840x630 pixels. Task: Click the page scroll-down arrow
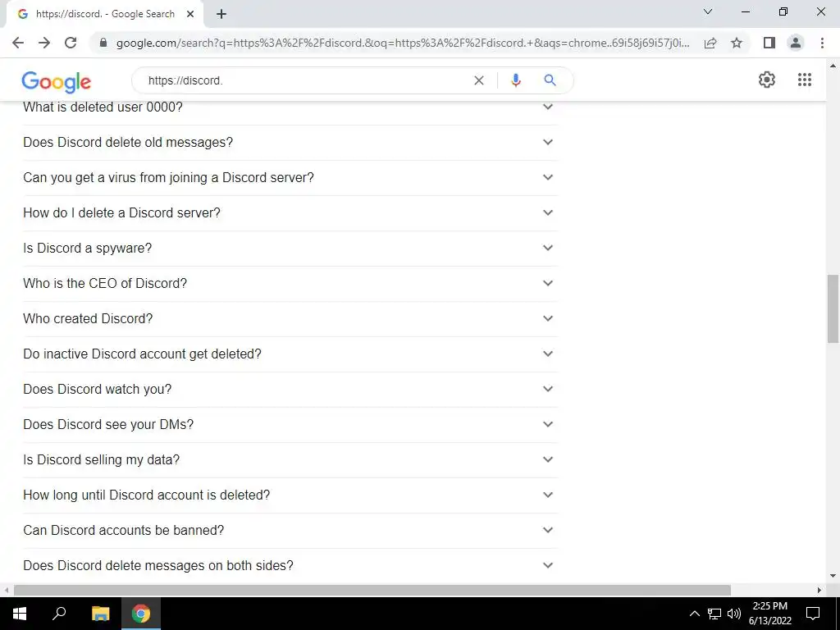(x=833, y=577)
